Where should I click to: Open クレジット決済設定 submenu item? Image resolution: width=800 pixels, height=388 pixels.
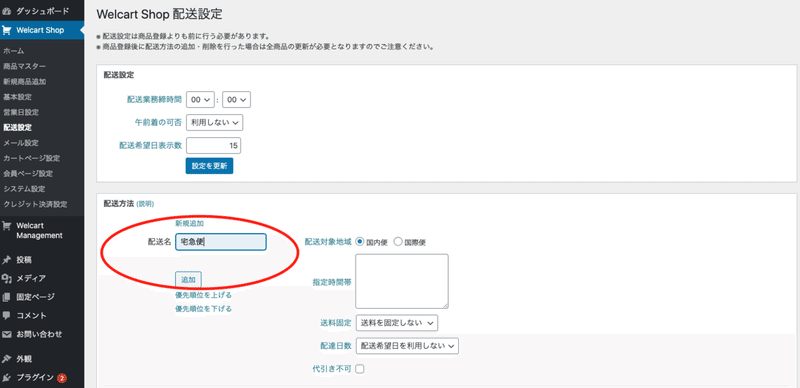point(35,204)
